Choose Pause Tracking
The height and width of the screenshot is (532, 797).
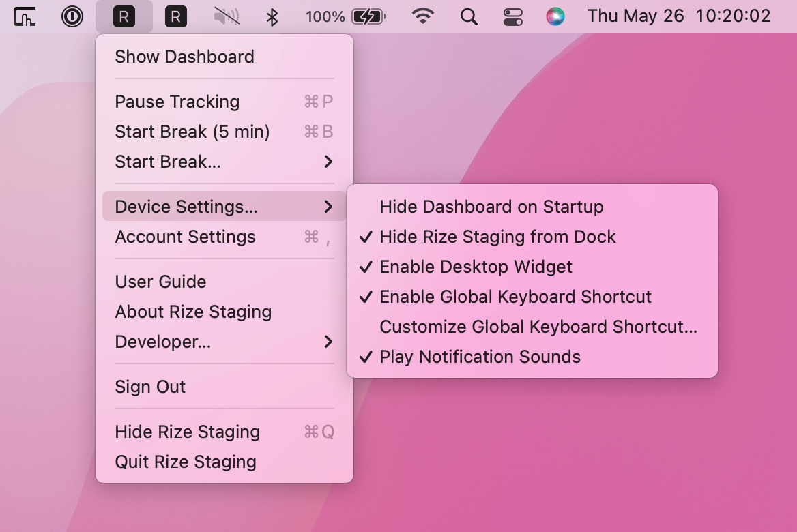(224, 102)
